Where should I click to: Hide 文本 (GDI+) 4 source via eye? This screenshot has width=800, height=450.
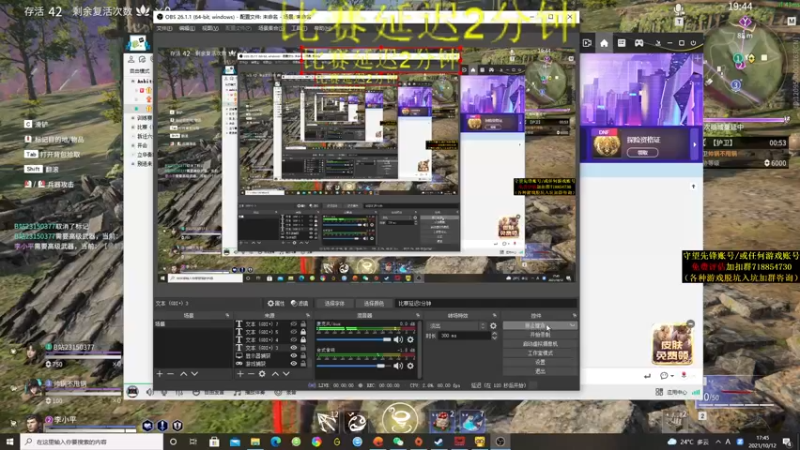[x=293, y=339]
